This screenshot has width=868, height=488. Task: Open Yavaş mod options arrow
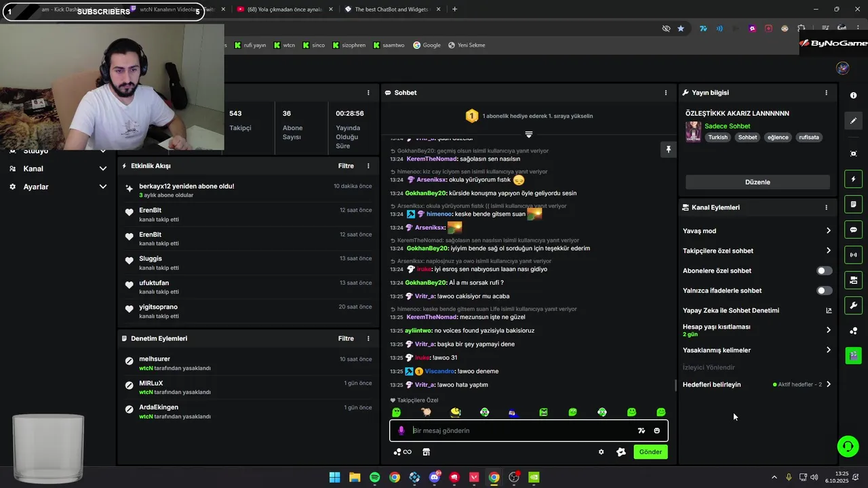[828, 231]
